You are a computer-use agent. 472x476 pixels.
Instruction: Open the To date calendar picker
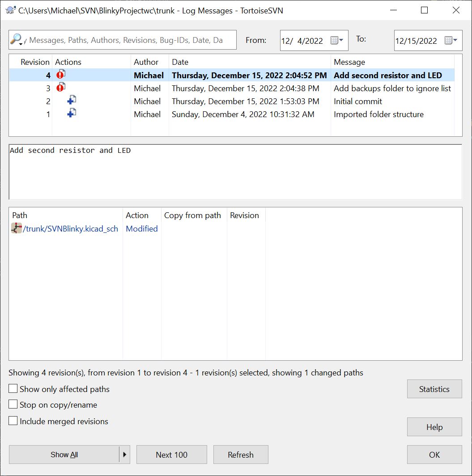(451, 40)
